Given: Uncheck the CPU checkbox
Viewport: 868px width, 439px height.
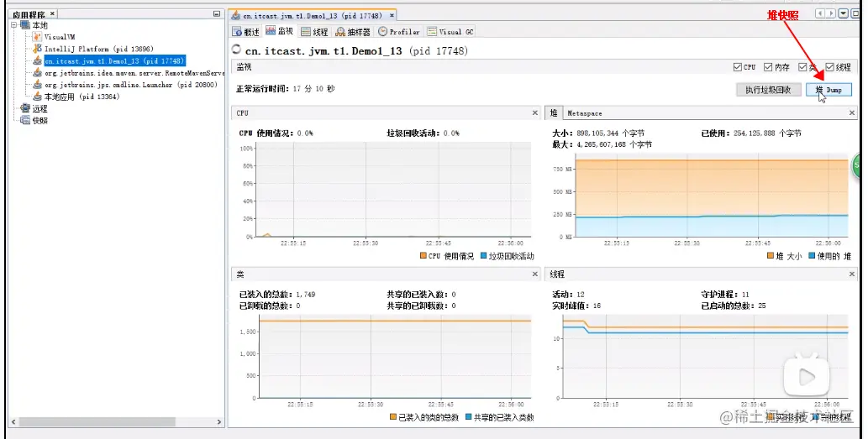Looking at the screenshot, I should [738, 67].
